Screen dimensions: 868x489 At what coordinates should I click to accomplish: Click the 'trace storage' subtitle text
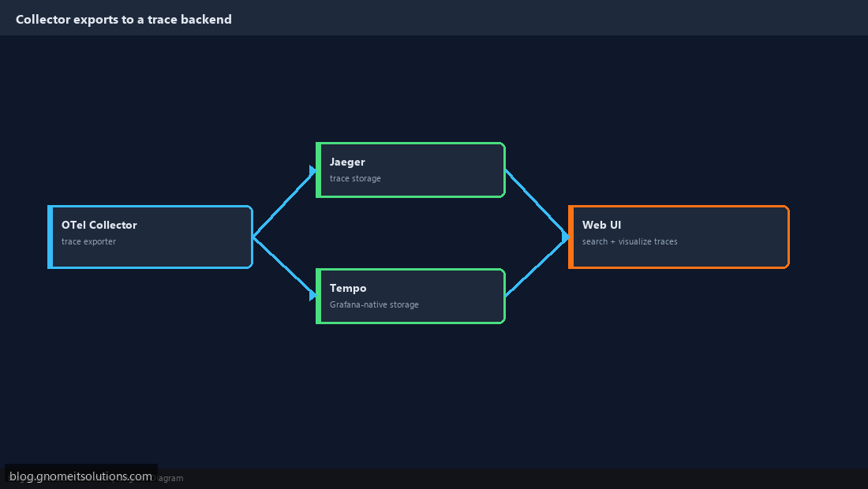click(355, 179)
